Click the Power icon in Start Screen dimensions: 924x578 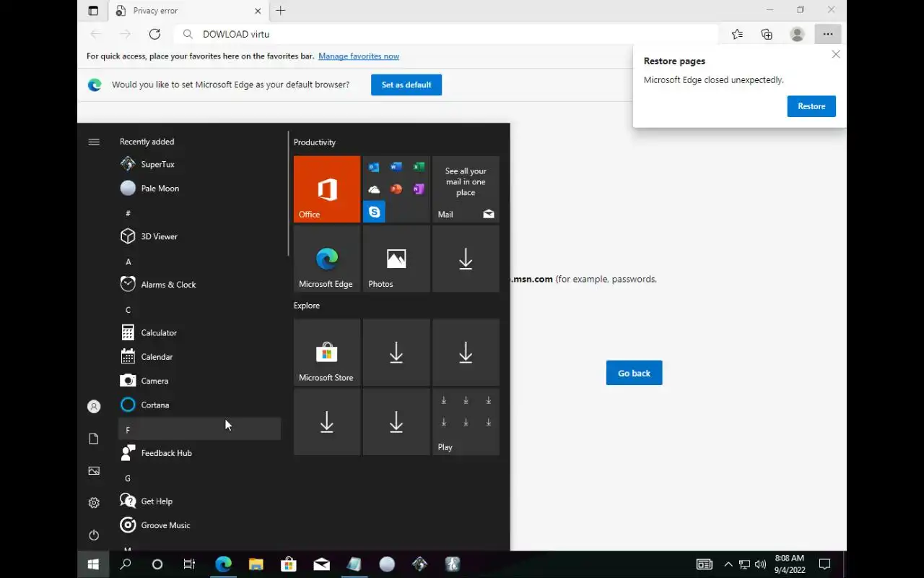pyautogui.click(x=94, y=535)
